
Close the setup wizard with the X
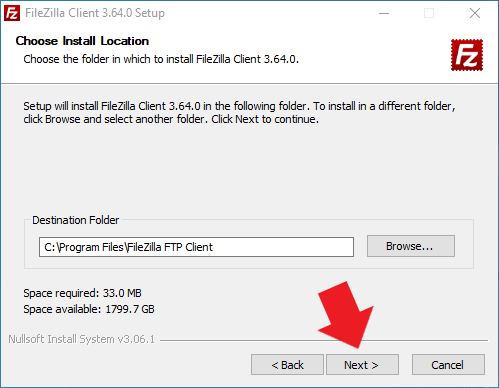pos(475,13)
